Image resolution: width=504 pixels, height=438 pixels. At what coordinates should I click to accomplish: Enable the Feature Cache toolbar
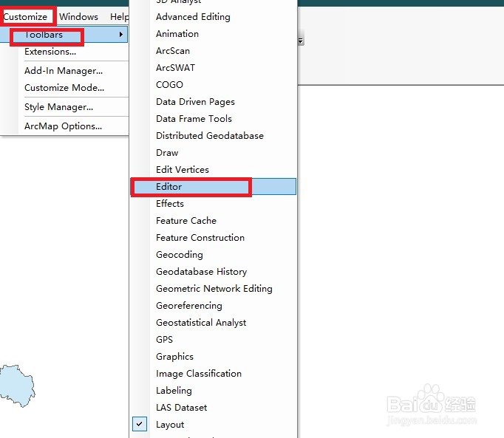186,220
